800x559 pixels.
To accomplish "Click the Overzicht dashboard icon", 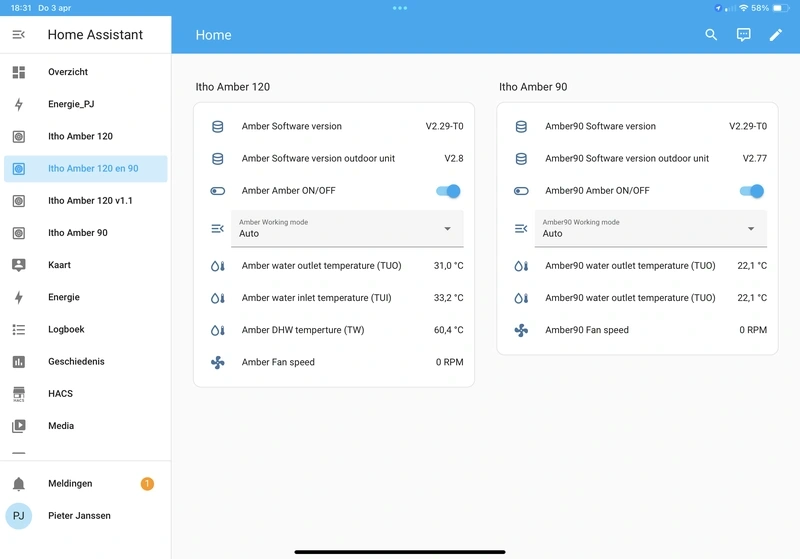I will 19,72.
